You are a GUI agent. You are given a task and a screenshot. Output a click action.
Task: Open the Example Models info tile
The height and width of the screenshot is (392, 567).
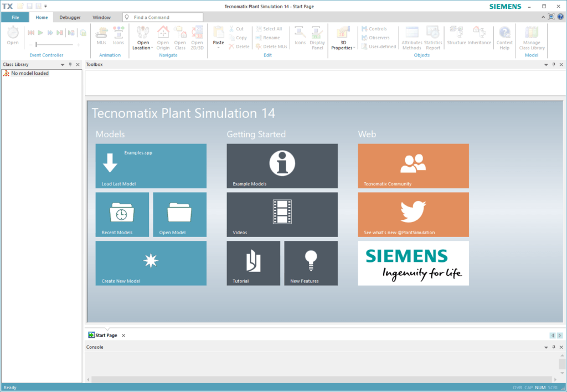[x=282, y=166]
